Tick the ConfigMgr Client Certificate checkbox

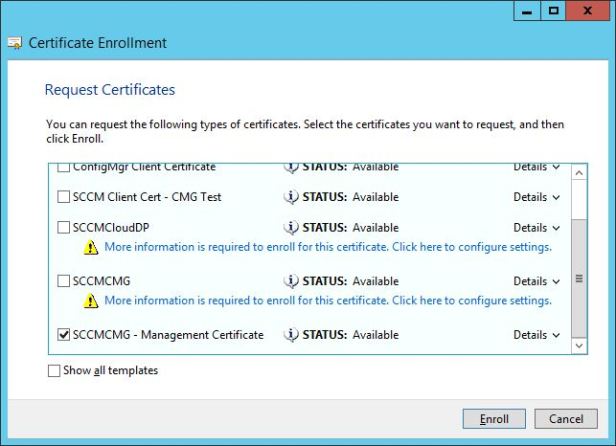tap(63, 168)
